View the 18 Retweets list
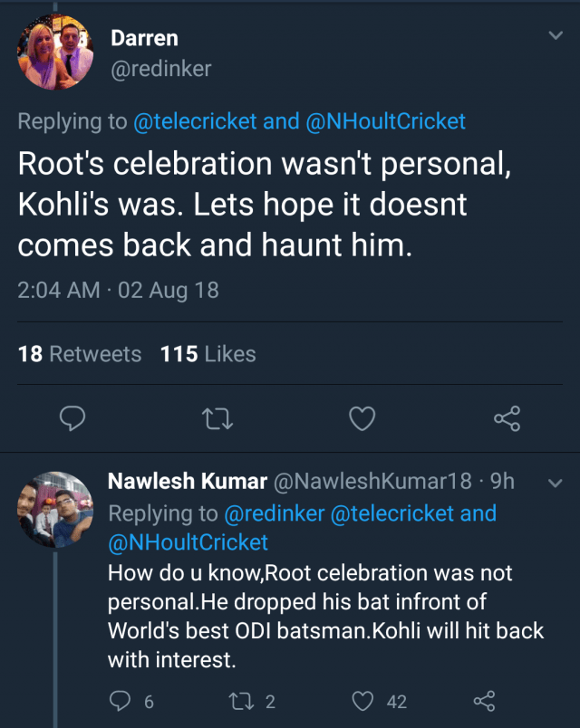 80,354
